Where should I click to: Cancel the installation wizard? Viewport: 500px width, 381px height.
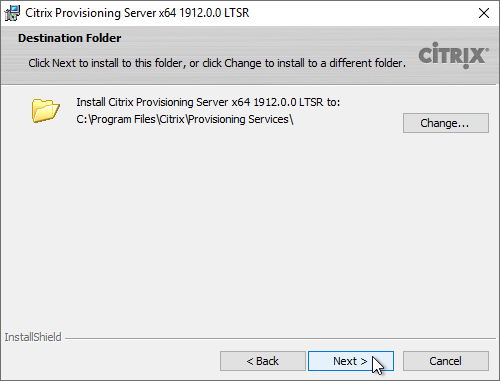pos(446,361)
